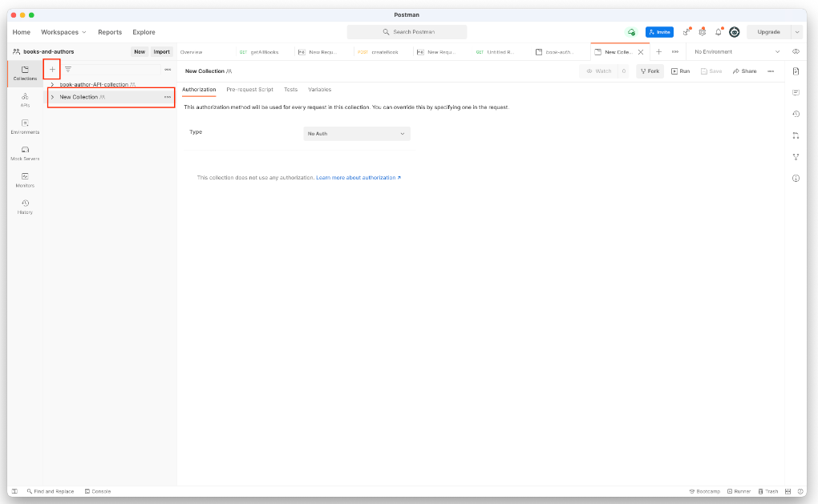The height and width of the screenshot is (504, 818).
Task: Open New Collection row options ellipsis
Action: point(168,97)
